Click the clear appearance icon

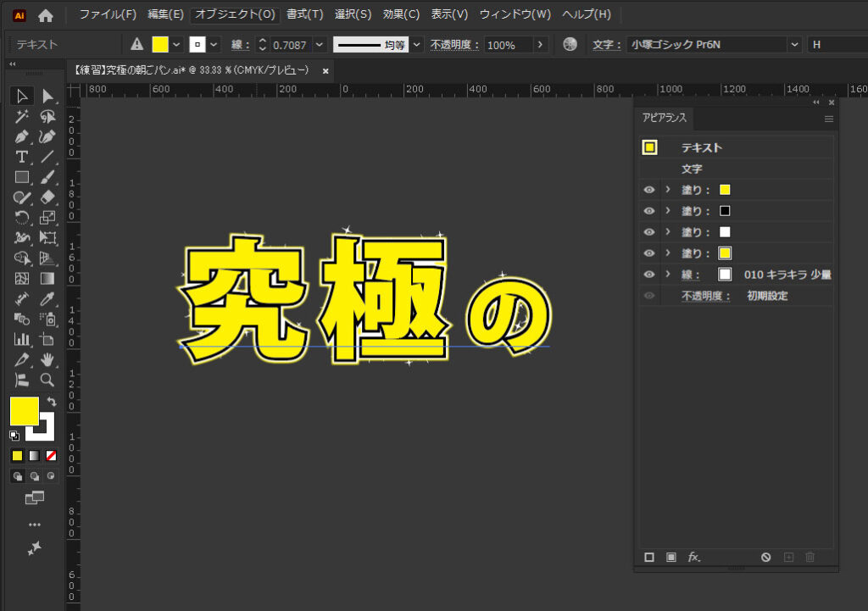(765, 557)
